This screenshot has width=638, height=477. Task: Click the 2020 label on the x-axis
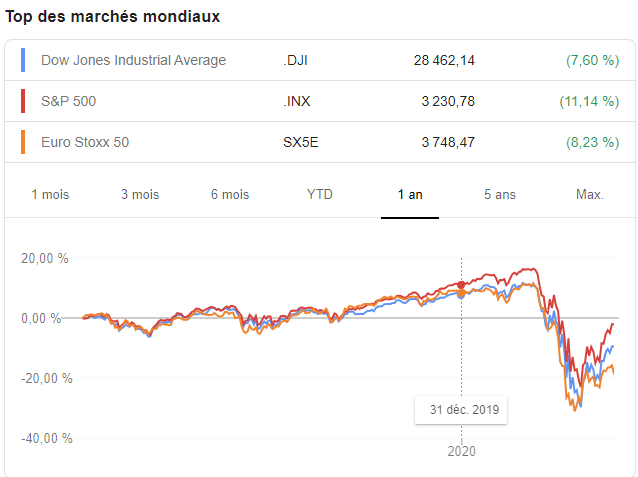[x=462, y=451]
